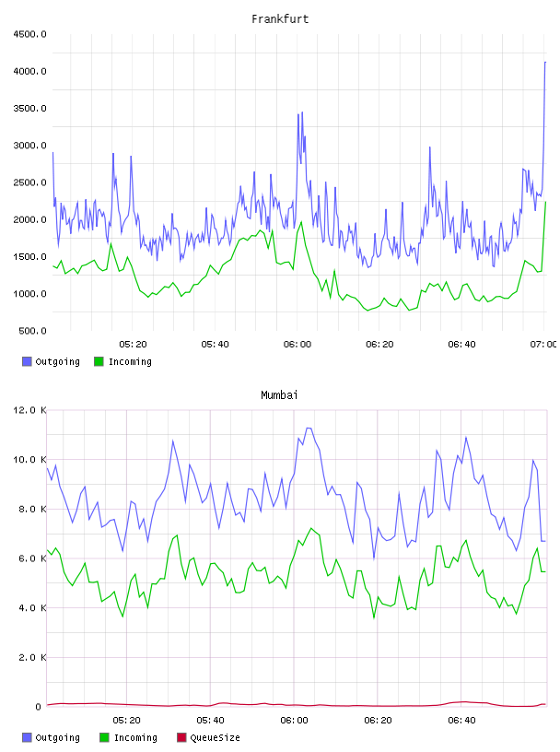
Task: Click the 4500.0 y-axis label on Frankfurt chart
Action: tap(29, 34)
